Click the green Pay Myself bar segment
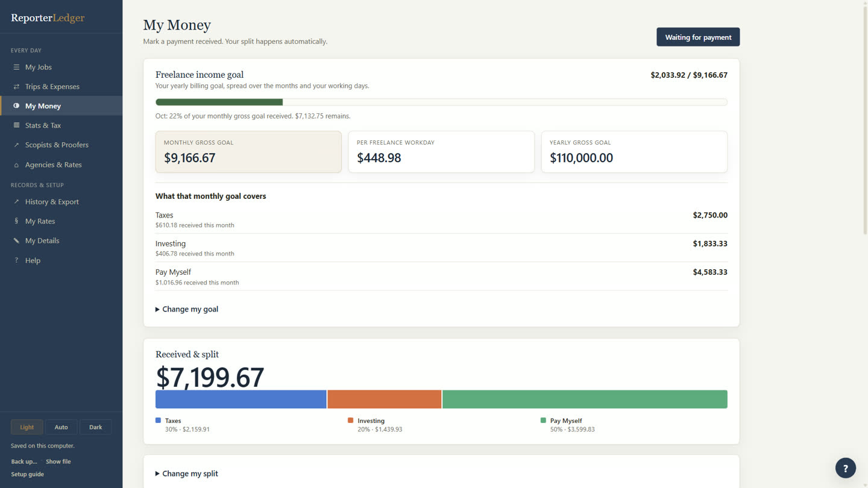The image size is (868, 488). (585, 399)
